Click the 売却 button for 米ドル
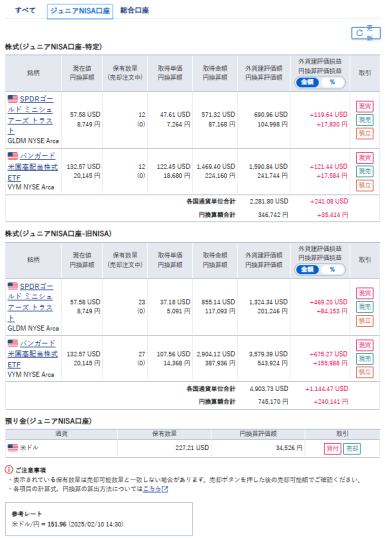 point(352,448)
